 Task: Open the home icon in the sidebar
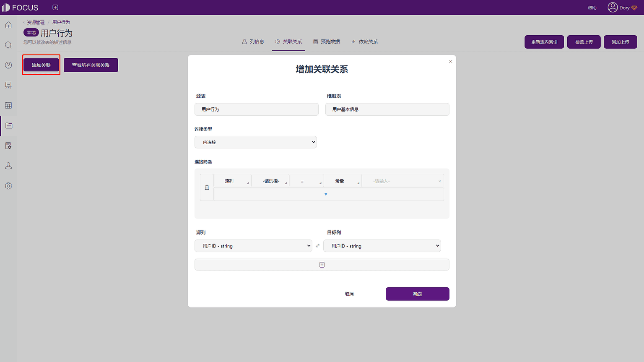[8, 25]
